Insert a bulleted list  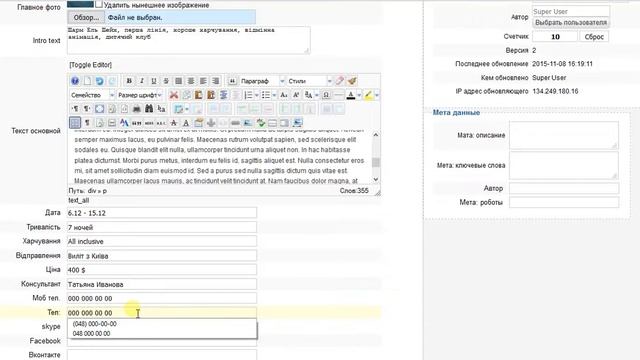click(266, 95)
